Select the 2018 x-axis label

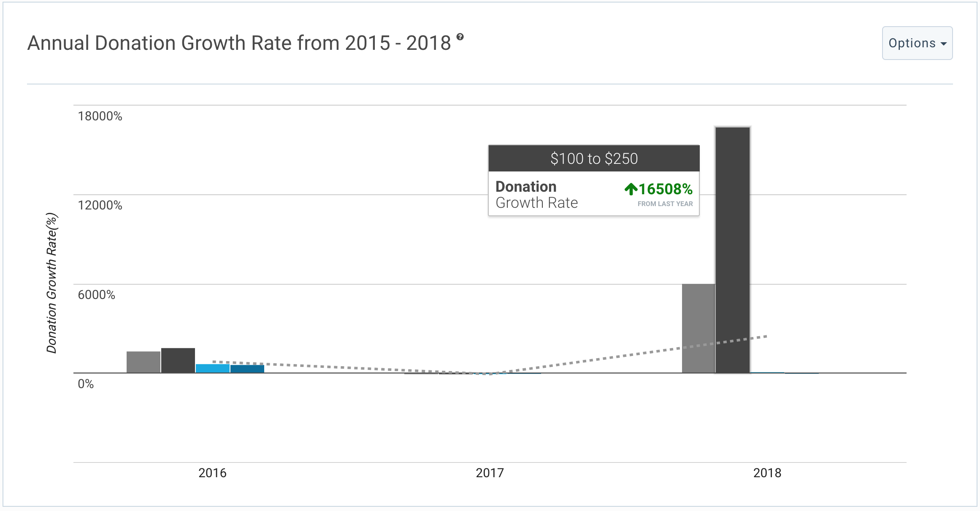(x=767, y=473)
